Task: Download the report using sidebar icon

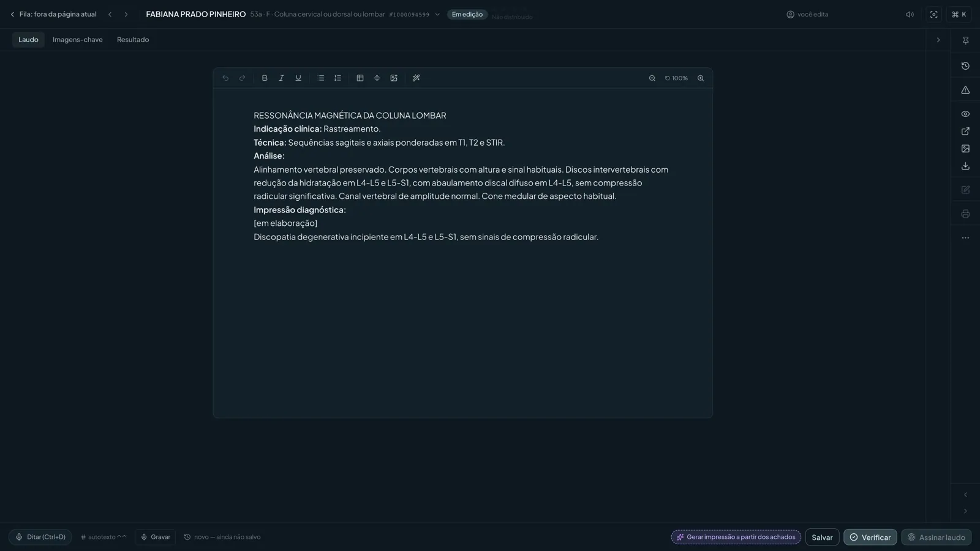Action: point(965,167)
